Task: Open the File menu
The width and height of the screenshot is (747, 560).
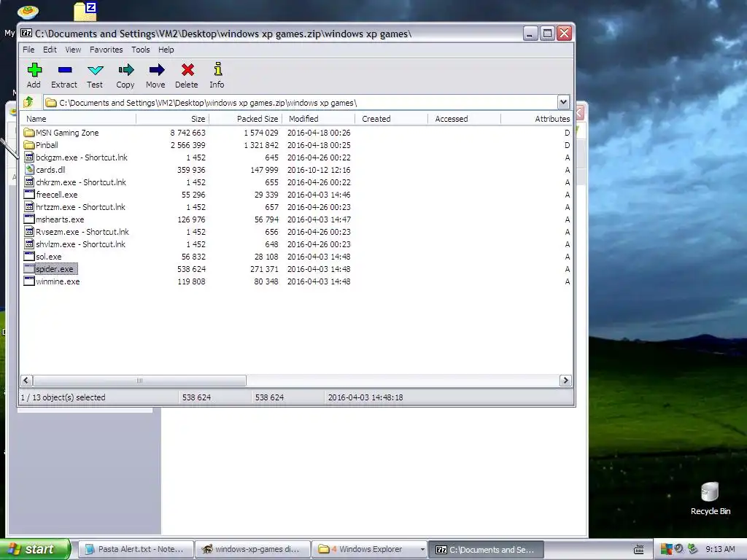Action: coord(28,50)
